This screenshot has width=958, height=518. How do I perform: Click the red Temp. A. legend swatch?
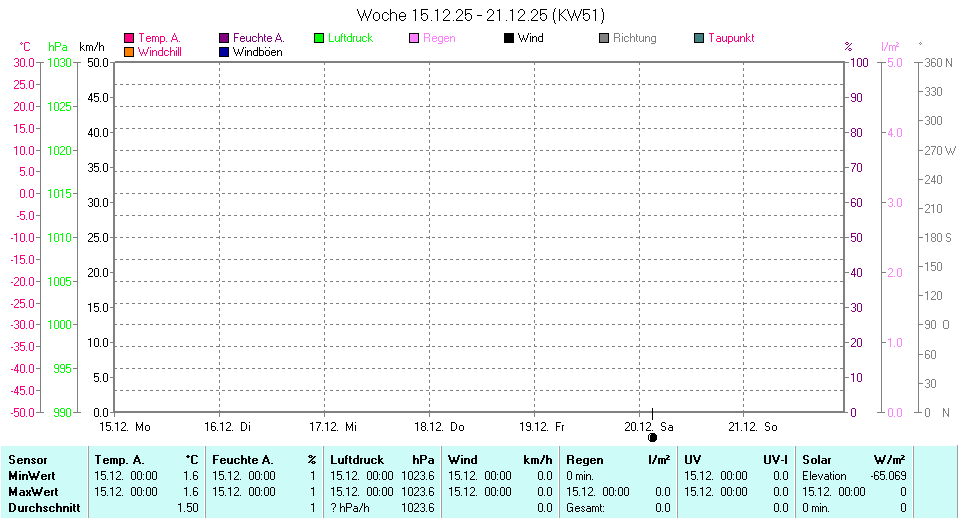point(129,38)
